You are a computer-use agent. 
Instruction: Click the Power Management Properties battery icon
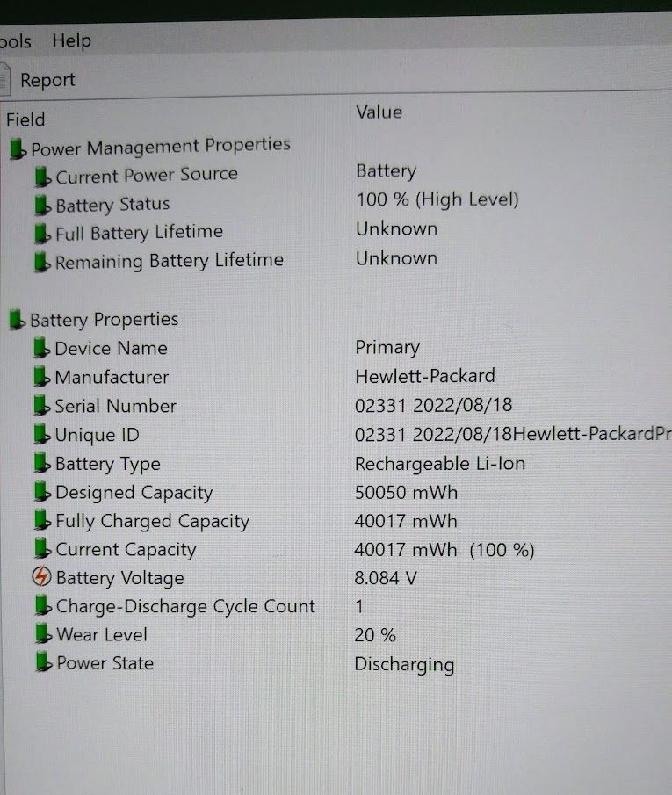click(18, 149)
